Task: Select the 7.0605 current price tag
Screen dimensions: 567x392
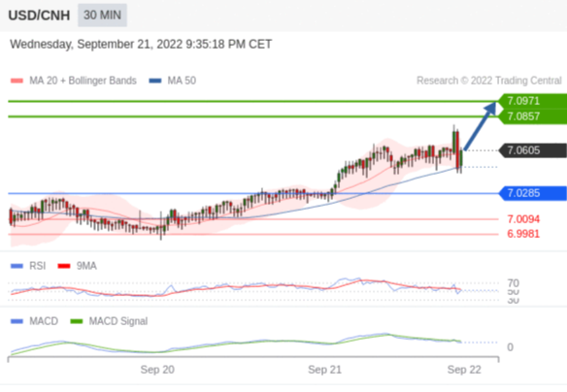Action: coord(532,150)
